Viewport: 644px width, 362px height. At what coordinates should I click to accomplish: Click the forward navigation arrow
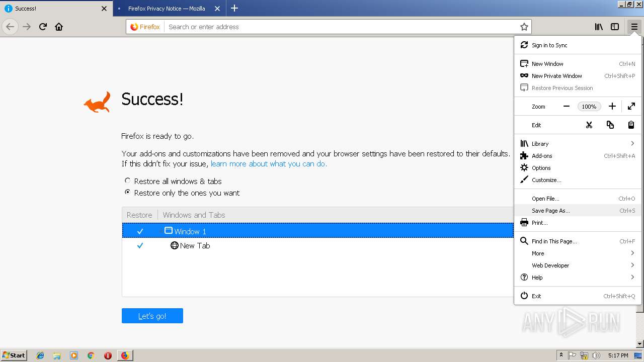27,27
